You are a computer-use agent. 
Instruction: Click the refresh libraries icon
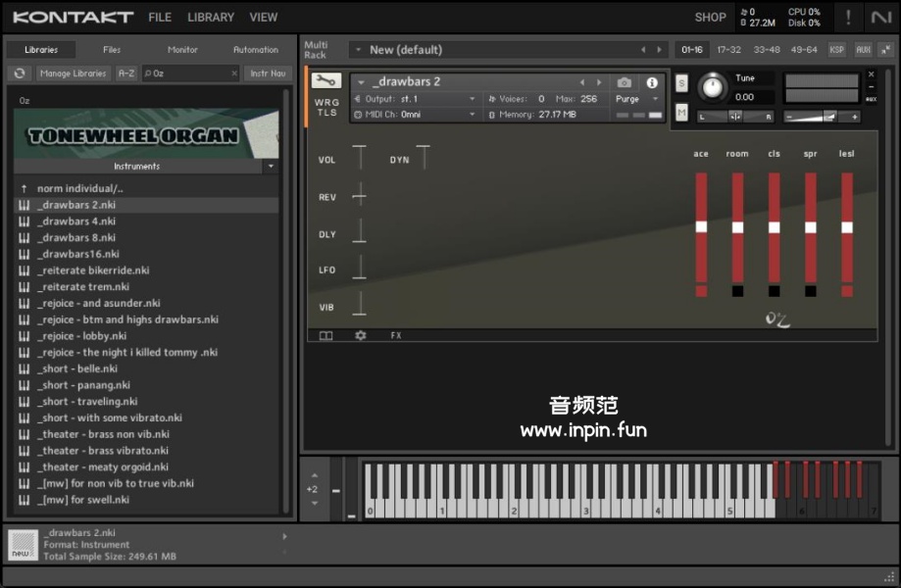point(20,73)
